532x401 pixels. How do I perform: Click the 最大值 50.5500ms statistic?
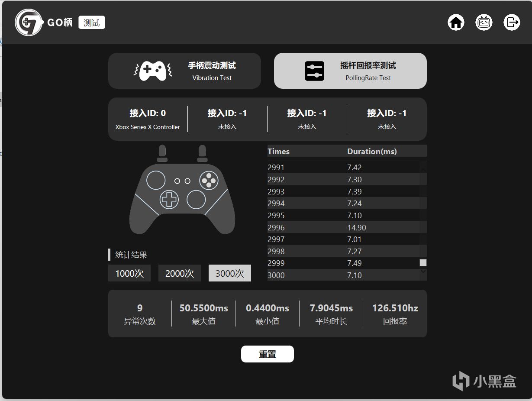pyautogui.click(x=203, y=314)
